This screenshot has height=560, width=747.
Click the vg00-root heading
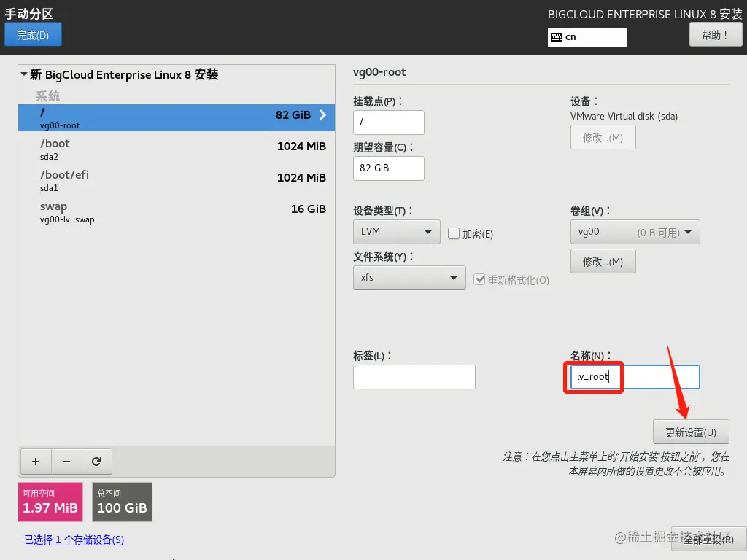[379, 72]
